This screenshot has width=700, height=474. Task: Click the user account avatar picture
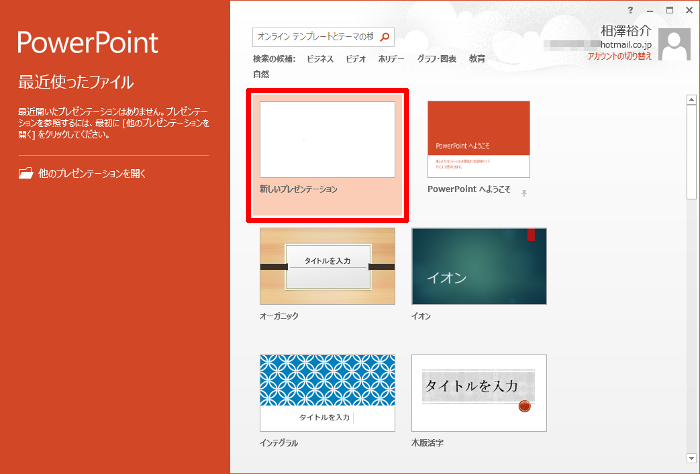pyautogui.click(x=674, y=44)
